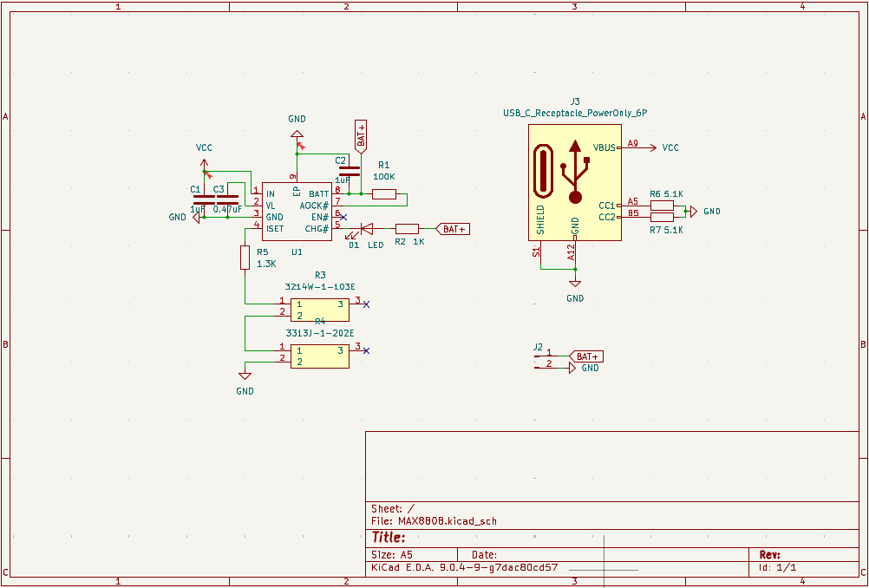Click the File: MAX8808.kicad_sch text
This screenshot has height=588, width=869.
434,521
